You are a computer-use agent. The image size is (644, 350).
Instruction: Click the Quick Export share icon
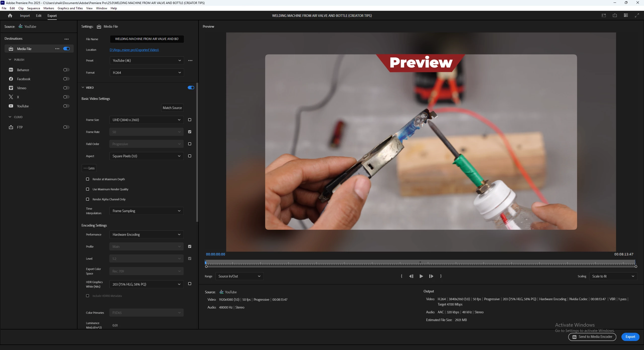point(615,15)
